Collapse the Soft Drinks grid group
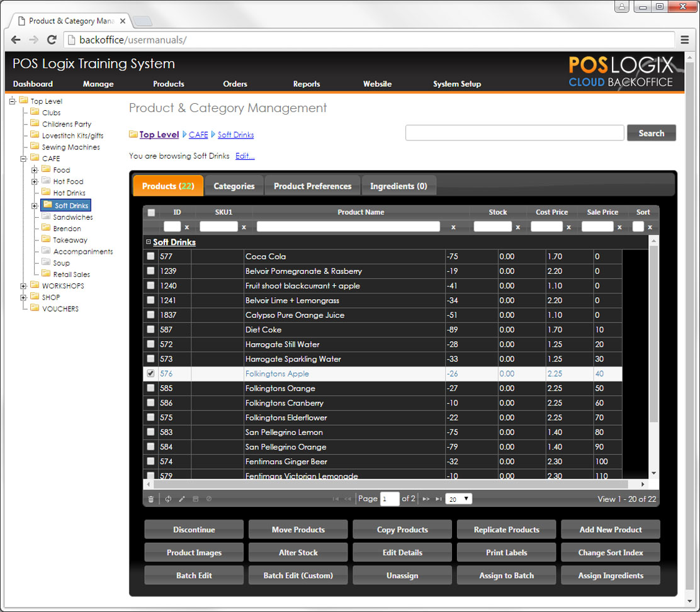The height and width of the screenshot is (612, 700). point(148,242)
